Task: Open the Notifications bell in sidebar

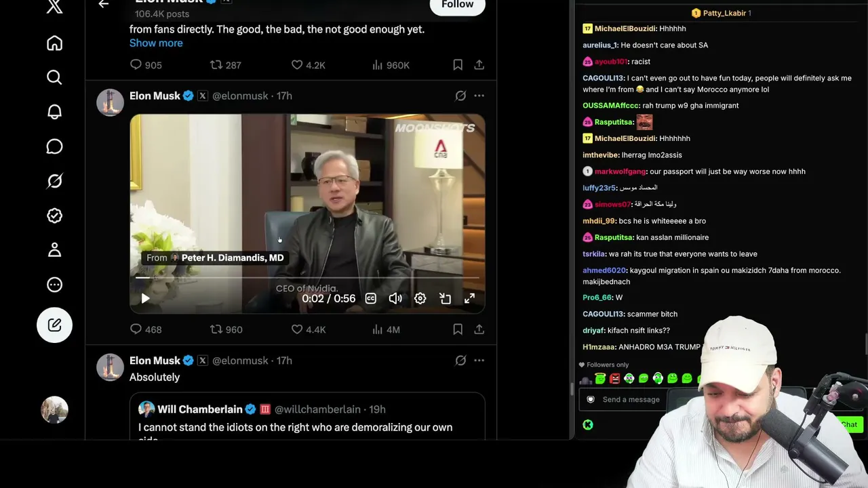Action: (54, 112)
